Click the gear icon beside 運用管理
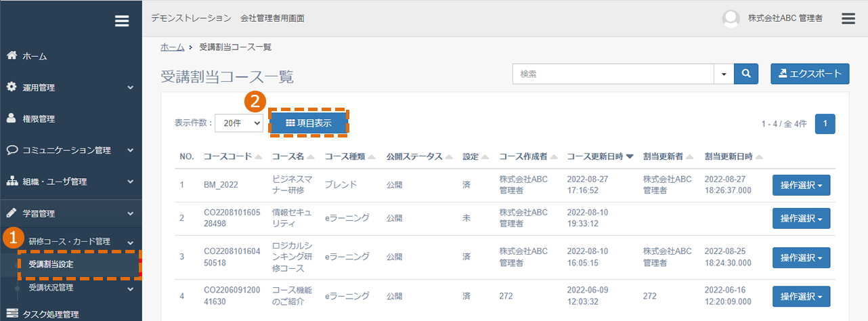This screenshot has height=321, width=868. (11, 87)
